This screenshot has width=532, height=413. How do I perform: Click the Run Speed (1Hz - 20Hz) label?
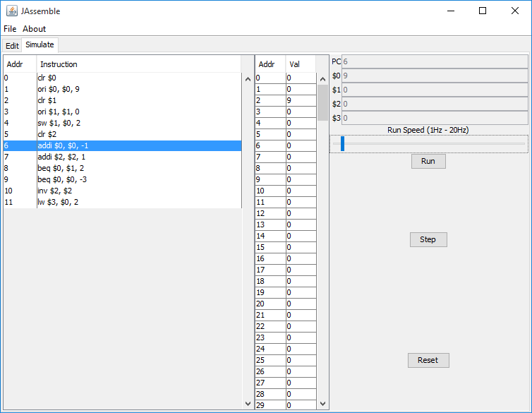tap(428, 130)
